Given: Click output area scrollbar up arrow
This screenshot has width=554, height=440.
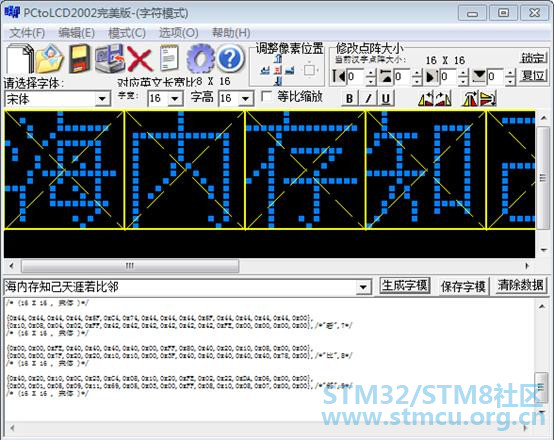Looking at the screenshot, I should tap(541, 306).
